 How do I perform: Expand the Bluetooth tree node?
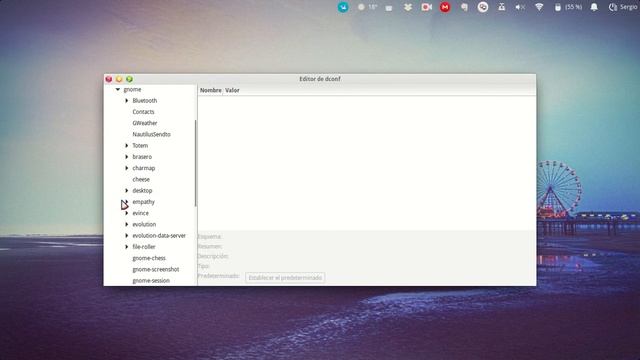127,100
